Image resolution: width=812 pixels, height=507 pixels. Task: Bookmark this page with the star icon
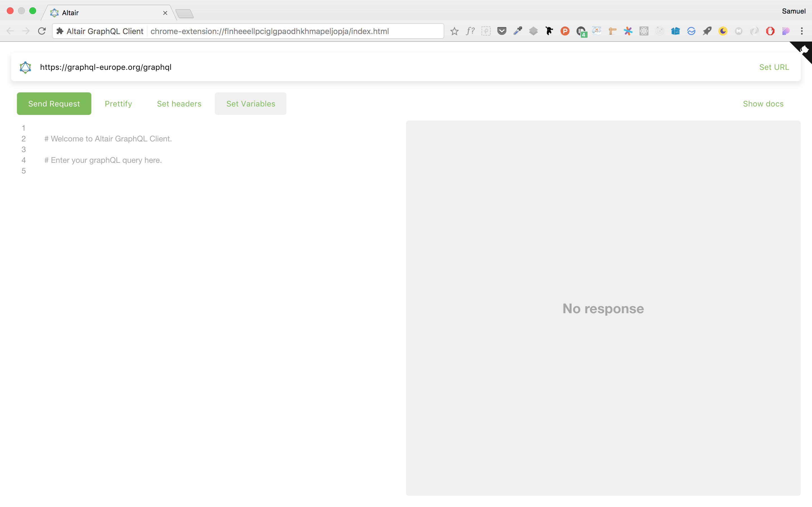[454, 31]
